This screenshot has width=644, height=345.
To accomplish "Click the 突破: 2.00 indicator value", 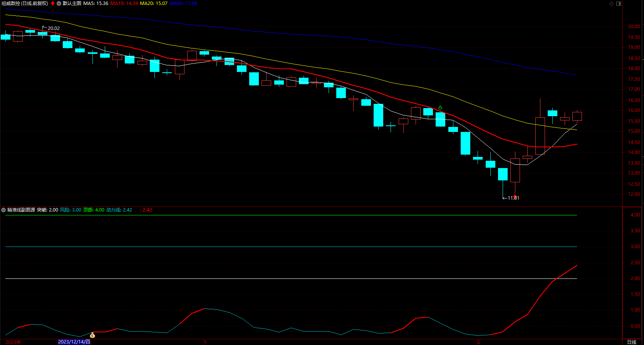I will pos(48,210).
